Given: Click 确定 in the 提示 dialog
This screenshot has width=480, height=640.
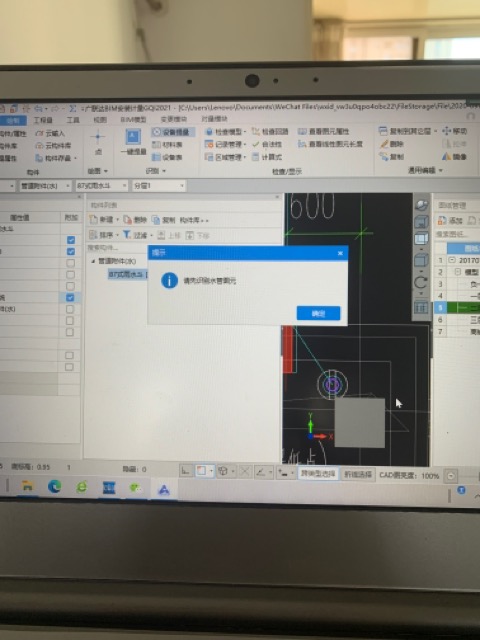Looking at the screenshot, I should pos(318,313).
